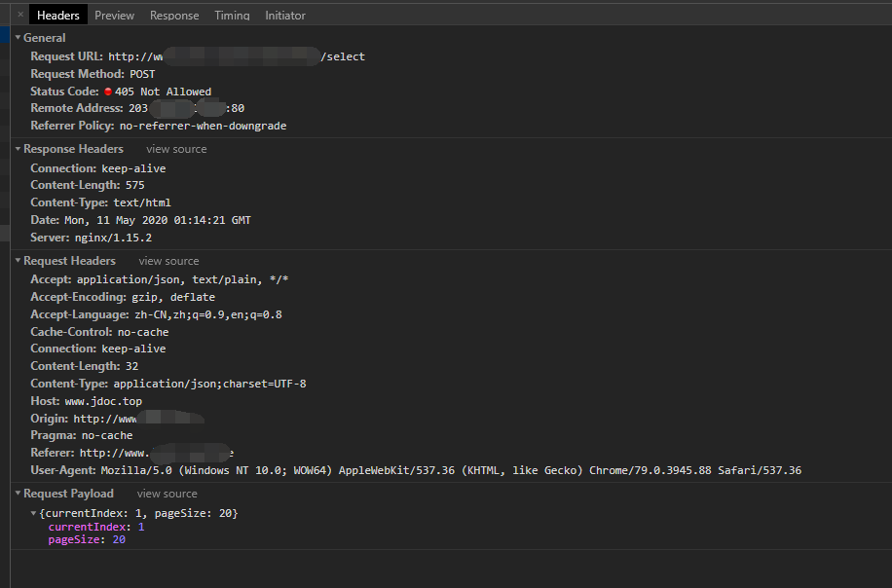
Task: View source of Request Payload
Action: (x=167, y=494)
